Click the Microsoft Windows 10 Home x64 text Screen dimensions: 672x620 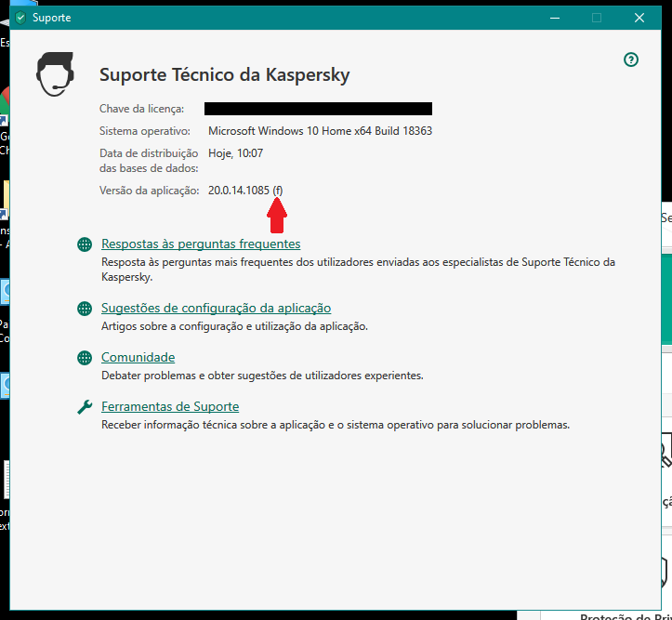click(x=320, y=131)
